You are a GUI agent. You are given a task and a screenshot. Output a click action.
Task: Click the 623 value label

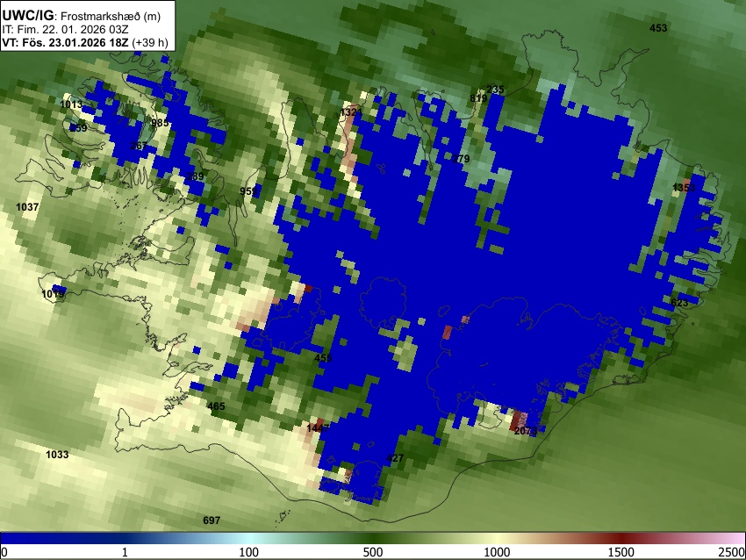pos(679,303)
